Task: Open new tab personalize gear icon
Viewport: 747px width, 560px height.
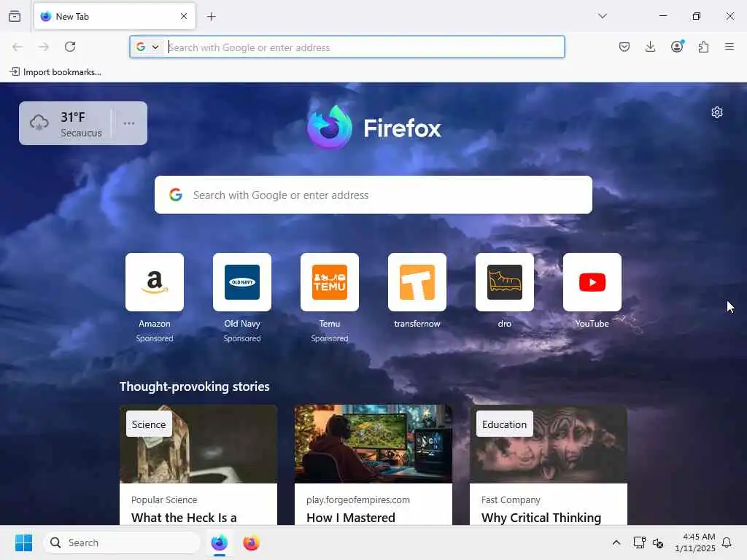Action: tap(717, 112)
